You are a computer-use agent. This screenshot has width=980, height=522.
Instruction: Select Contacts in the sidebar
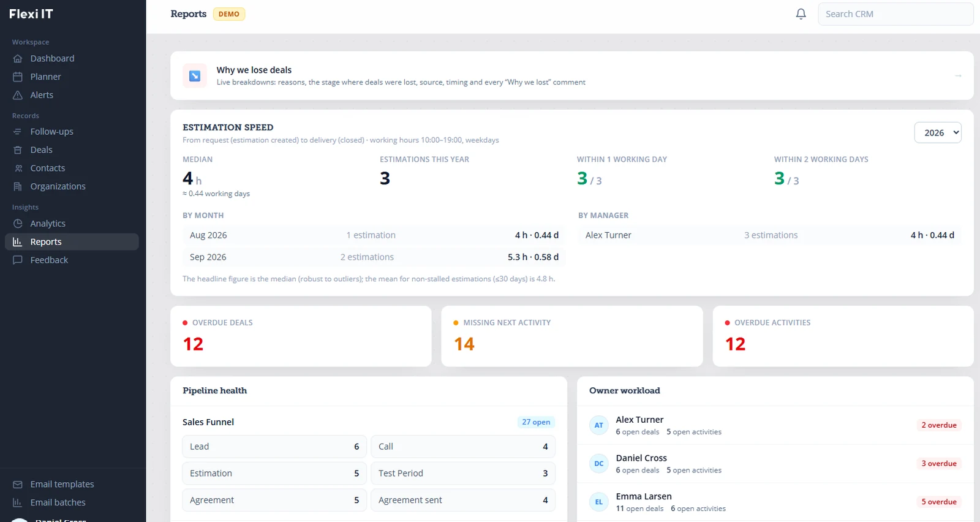[x=72, y=168]
